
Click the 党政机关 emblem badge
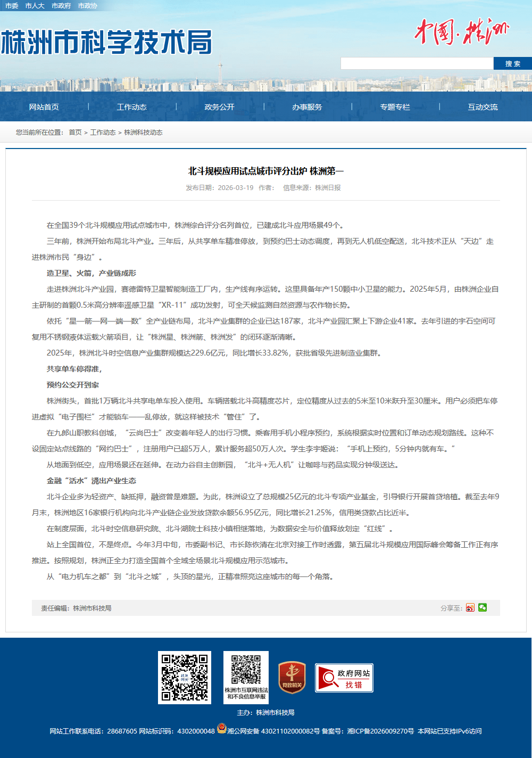click(292, 678)
